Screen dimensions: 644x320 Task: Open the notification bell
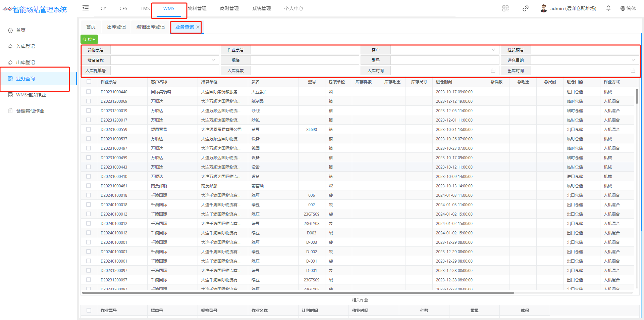pyautogui.click(x=608, y=8)
